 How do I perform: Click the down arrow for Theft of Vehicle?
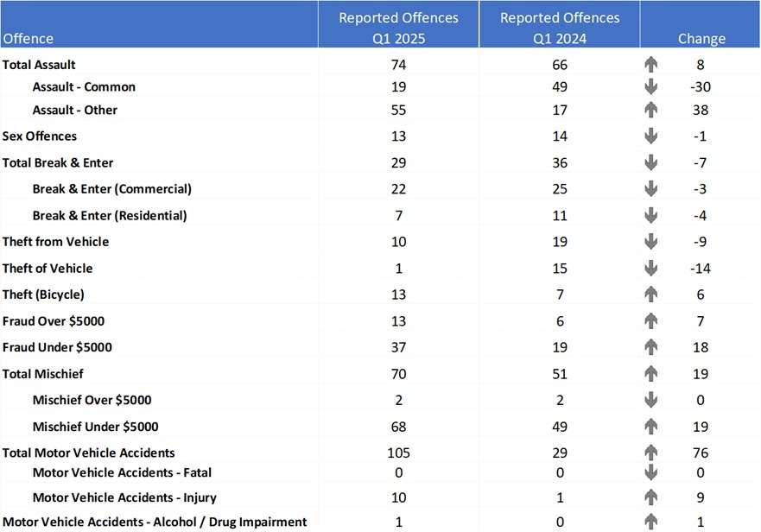click(650, 269)
